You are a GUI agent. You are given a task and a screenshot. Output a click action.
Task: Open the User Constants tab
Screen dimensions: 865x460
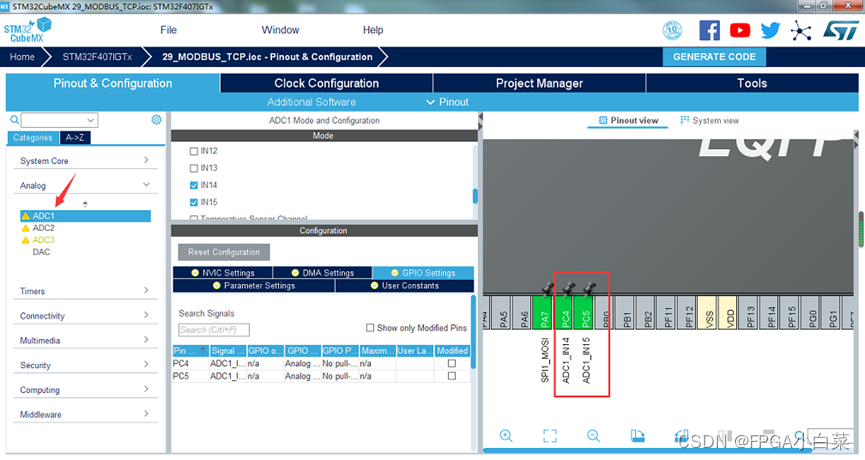(x=405, y=286)
